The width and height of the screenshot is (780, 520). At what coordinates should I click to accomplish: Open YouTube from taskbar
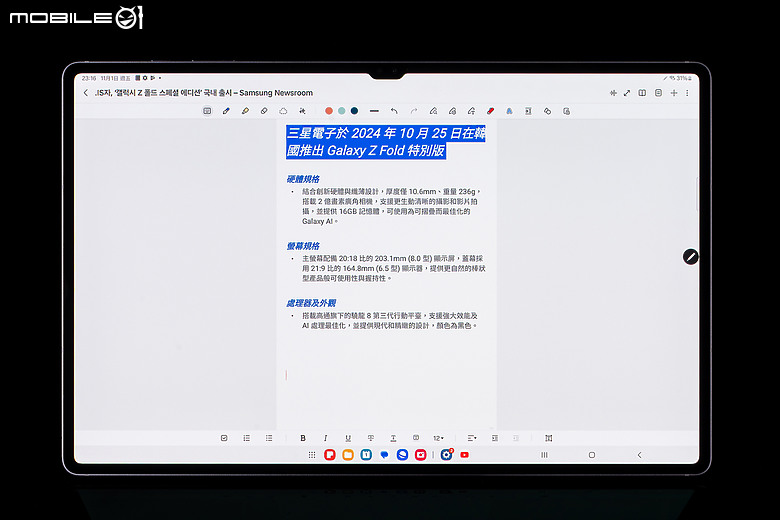click(465, 455)
